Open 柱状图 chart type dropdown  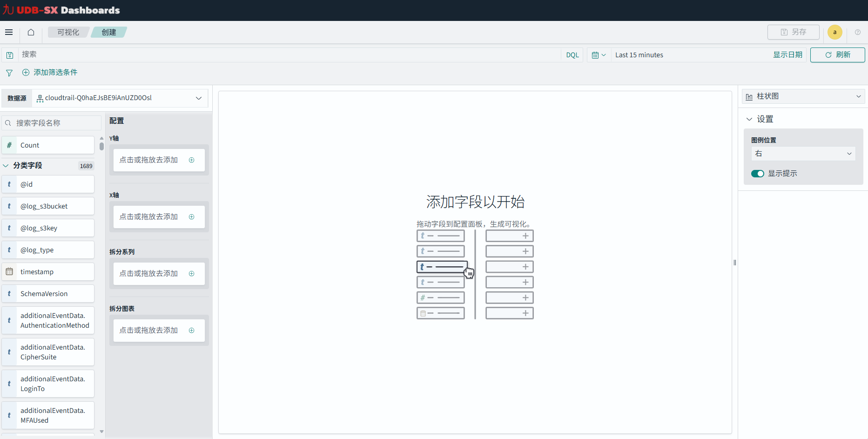click(x=803, y=96)
